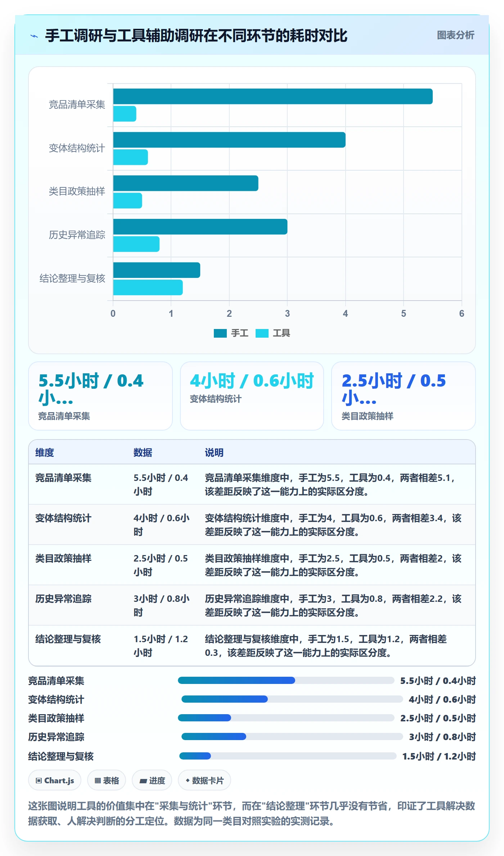The height and width of the screenshot is (856, 504).
Task: Toggle the 手工 legend color swatch
Action: [220, 333]
